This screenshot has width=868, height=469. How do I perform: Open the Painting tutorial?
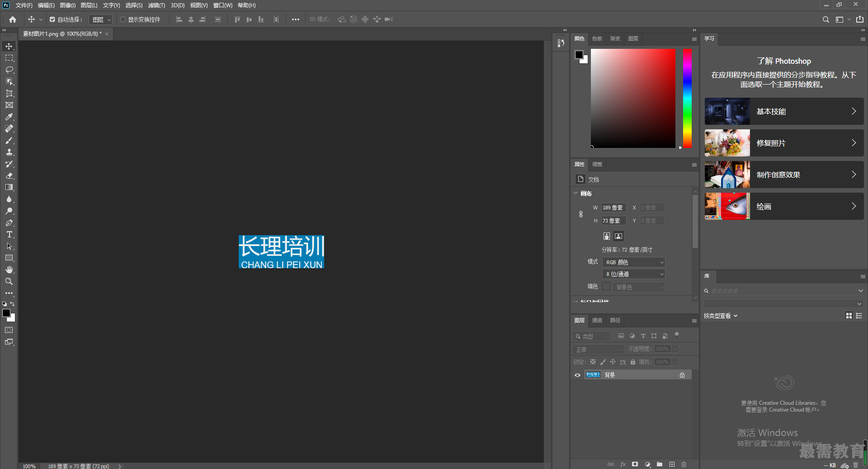tap(784, 206)
